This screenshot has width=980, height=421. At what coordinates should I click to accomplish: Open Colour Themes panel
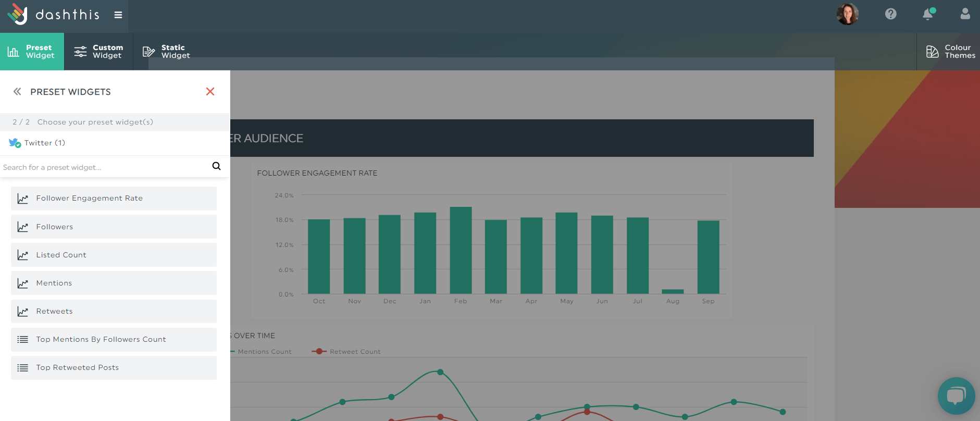(948, 52)
